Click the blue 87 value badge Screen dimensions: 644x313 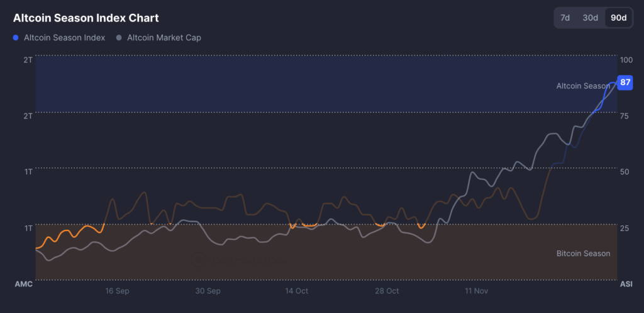(625, 83)
